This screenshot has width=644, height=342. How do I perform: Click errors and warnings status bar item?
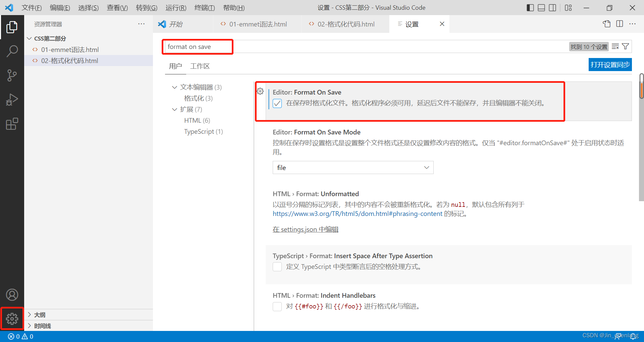tap(20, 336)
